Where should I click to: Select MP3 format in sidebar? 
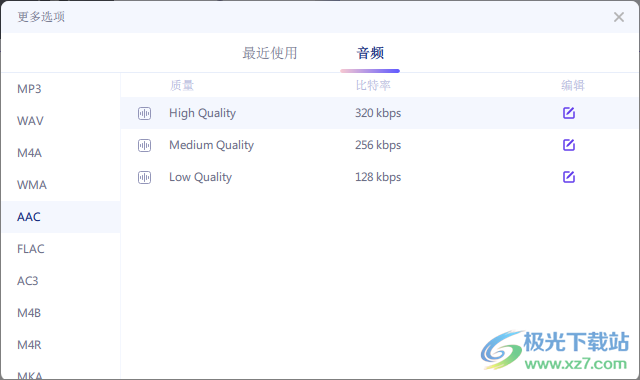61,89
